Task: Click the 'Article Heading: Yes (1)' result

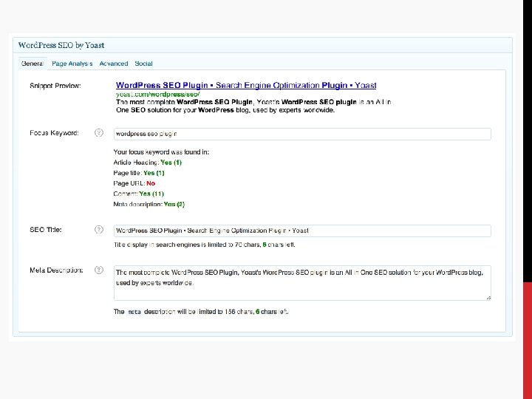Action: click(x=148, y=163)
